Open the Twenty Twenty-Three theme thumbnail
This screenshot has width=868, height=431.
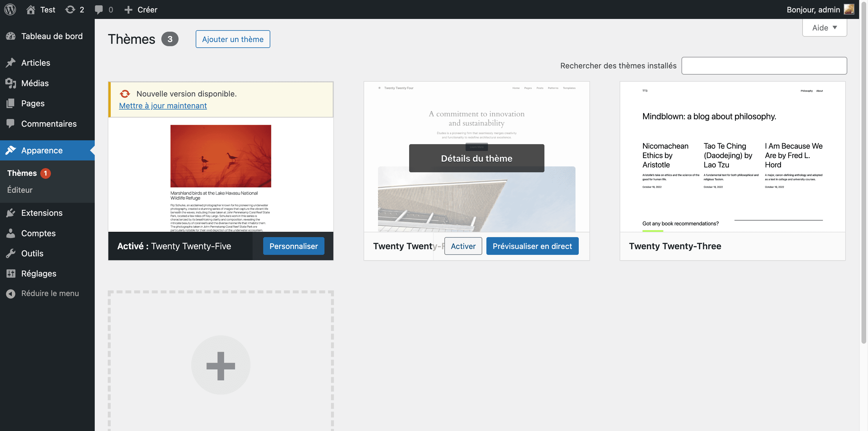tap(732, 157)
